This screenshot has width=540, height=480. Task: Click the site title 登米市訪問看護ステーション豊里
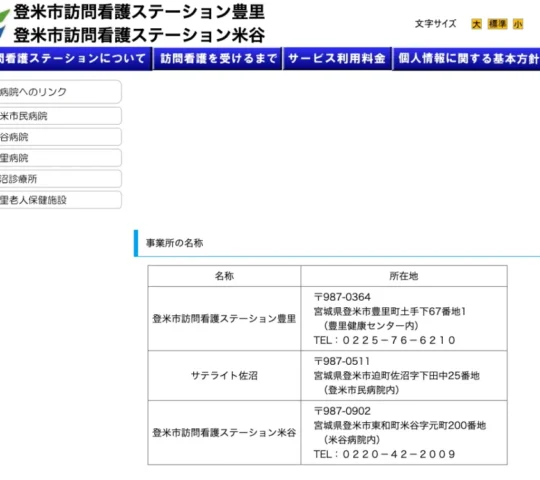click(139, 12)
